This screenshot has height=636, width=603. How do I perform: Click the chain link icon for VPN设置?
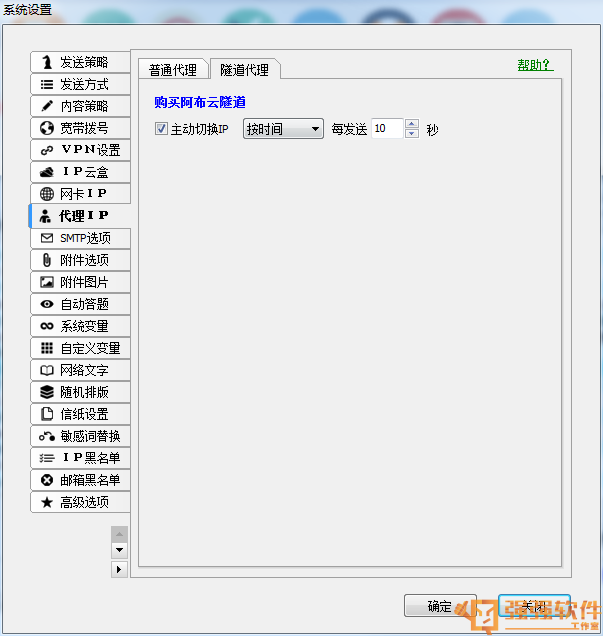tap(47, 150)
